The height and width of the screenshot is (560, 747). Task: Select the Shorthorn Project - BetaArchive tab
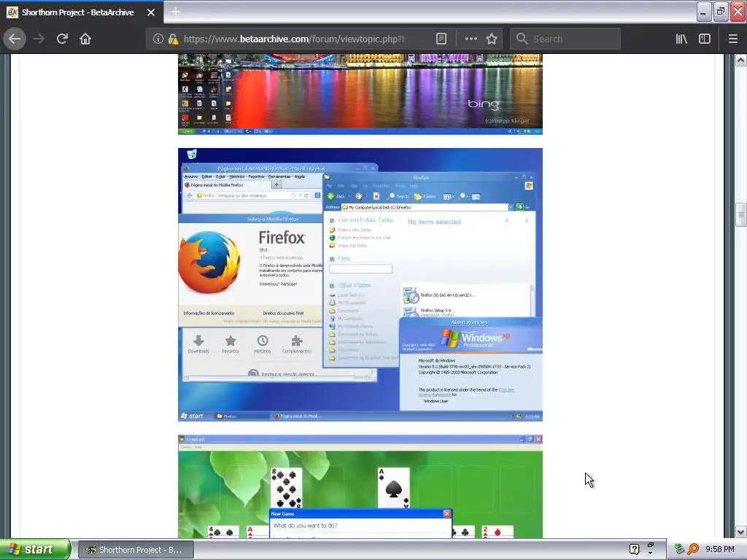pyautogui.click(x=82, y=12)
